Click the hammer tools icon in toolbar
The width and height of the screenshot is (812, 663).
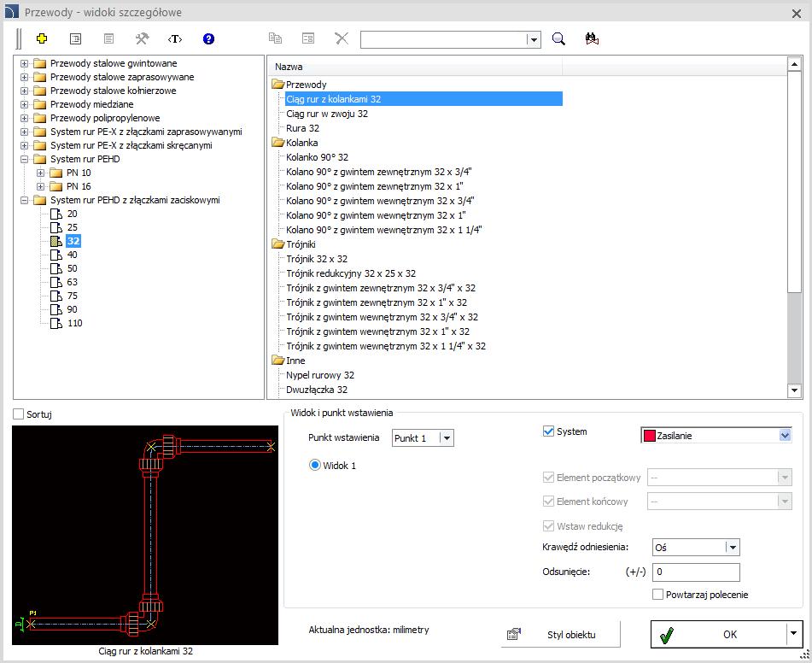[142, 38]
